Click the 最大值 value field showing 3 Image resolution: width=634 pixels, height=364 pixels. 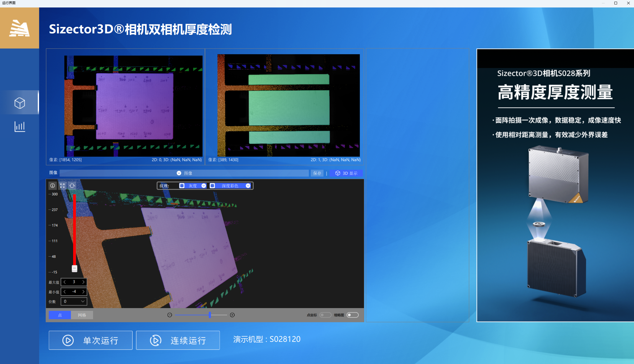pos(74,282)
